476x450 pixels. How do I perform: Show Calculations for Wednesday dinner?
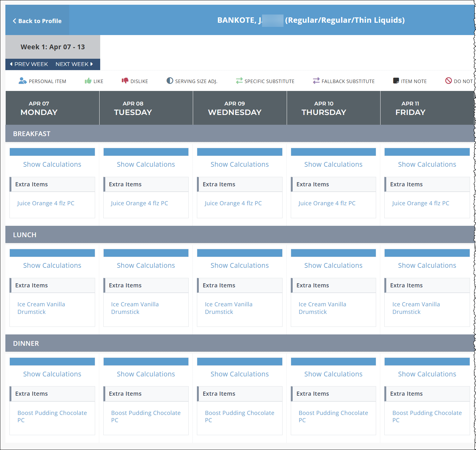coord(240,374)
